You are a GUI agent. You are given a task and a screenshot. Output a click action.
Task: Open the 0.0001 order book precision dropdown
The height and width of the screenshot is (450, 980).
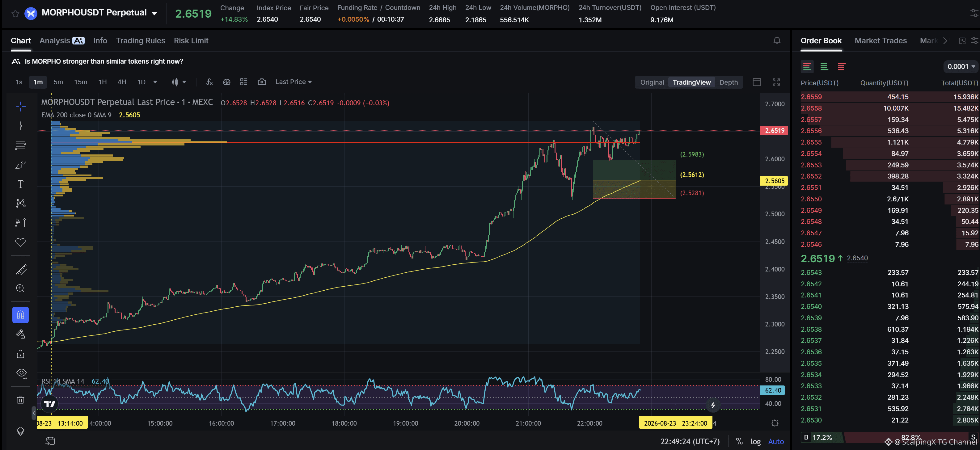click(961, 67)
